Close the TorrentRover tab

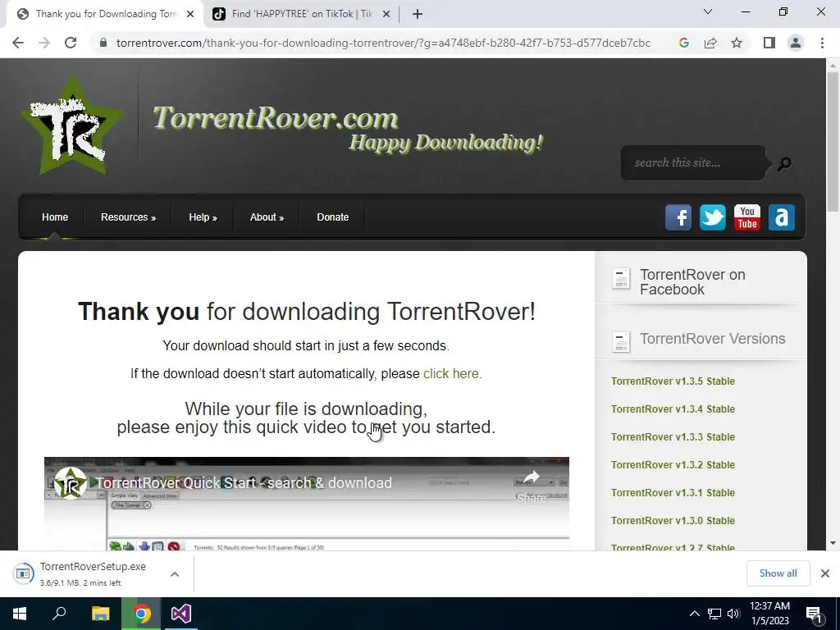(190, 14)
